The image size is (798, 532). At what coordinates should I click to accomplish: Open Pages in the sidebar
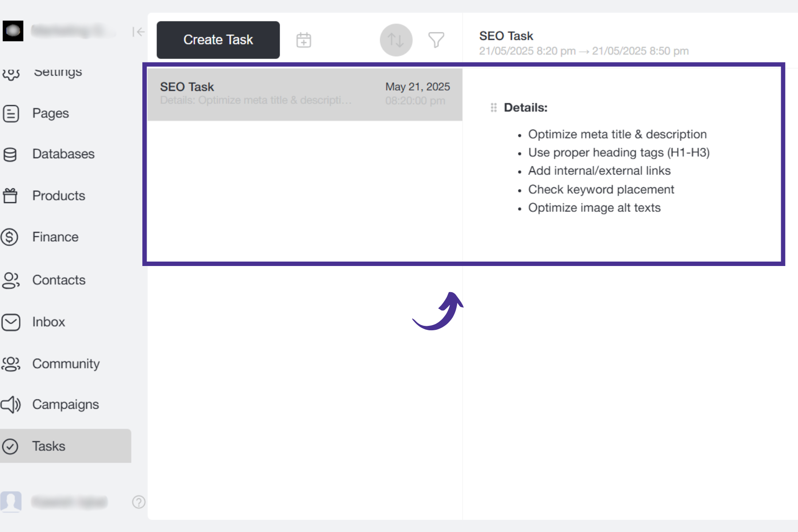51,113
